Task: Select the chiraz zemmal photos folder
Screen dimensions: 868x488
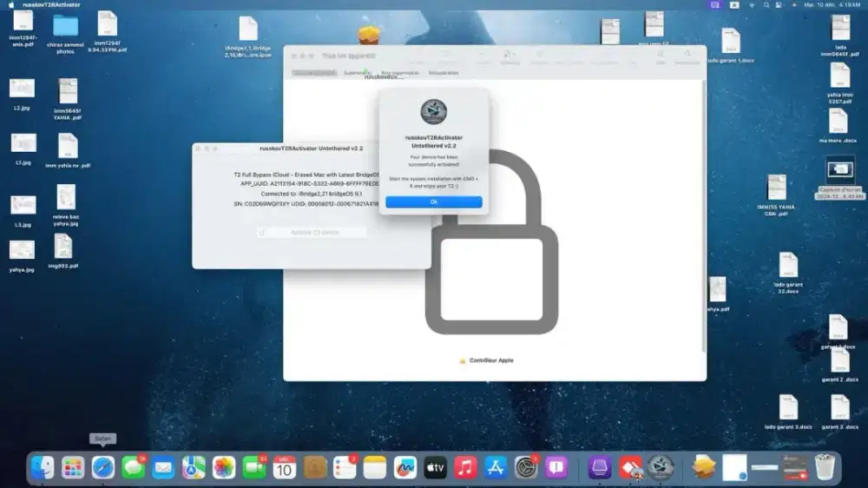Action: 65,27
